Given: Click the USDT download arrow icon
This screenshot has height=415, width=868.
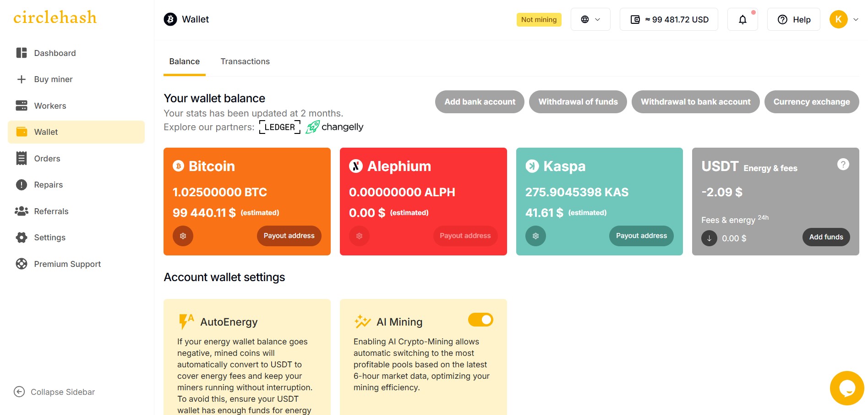Looking at the screenshot, I should pos(709,238).
